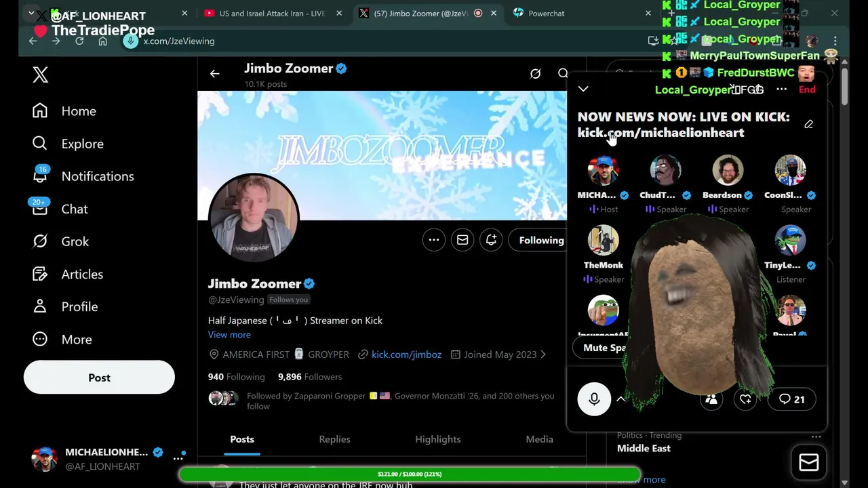Open the Explore search icon
Screen dimensions: 868x488
(x=40, y=143)
